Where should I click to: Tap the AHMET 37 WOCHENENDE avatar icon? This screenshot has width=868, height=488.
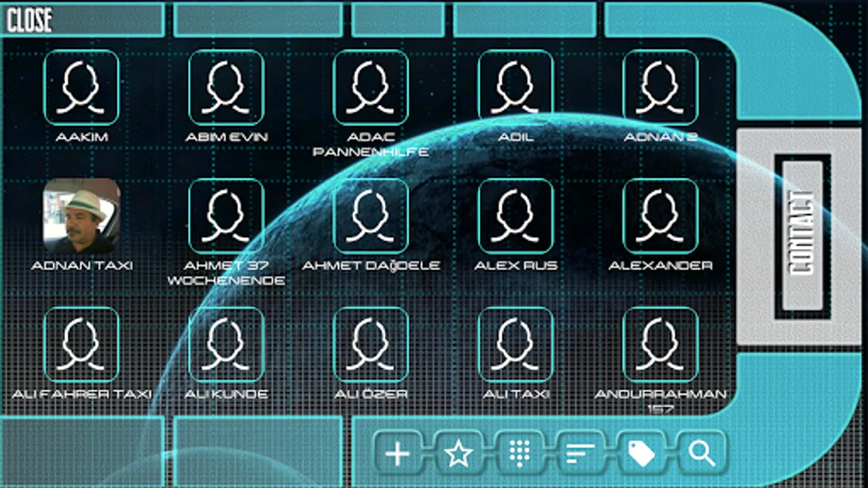(x=226, y=216)
